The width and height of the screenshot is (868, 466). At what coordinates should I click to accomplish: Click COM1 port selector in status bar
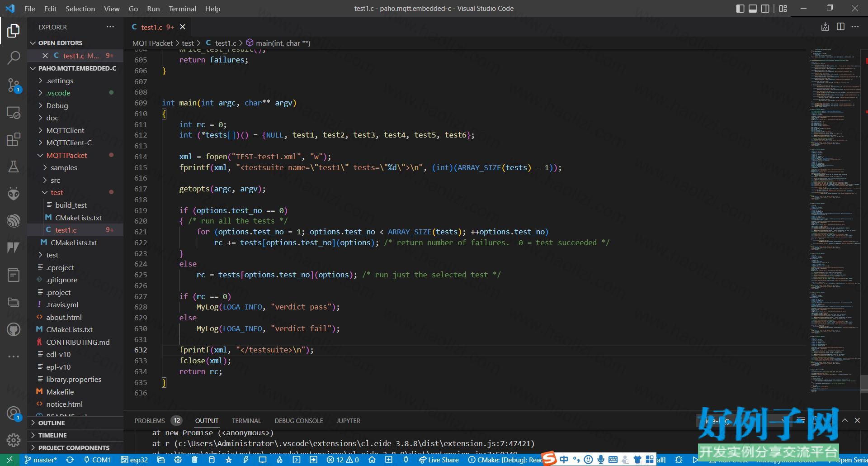tap(97, 460)
